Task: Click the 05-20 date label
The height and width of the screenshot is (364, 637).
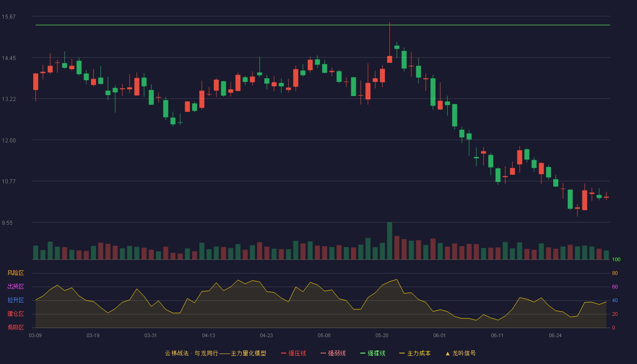Action: [x=382, y=335]
